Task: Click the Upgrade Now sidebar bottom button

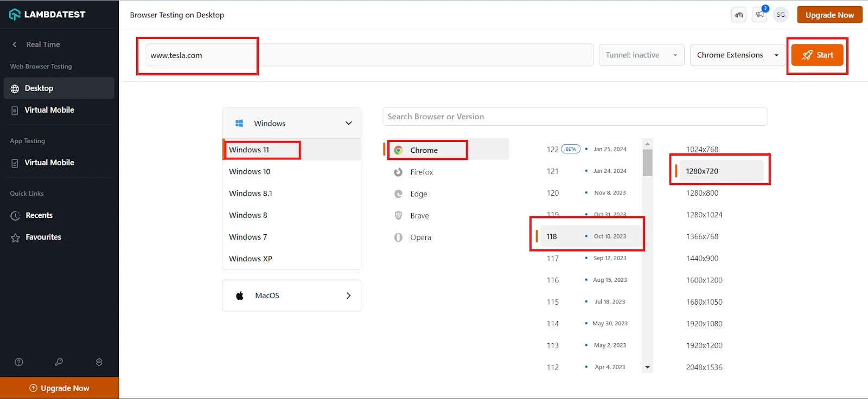Action: (x=59, y=388)
